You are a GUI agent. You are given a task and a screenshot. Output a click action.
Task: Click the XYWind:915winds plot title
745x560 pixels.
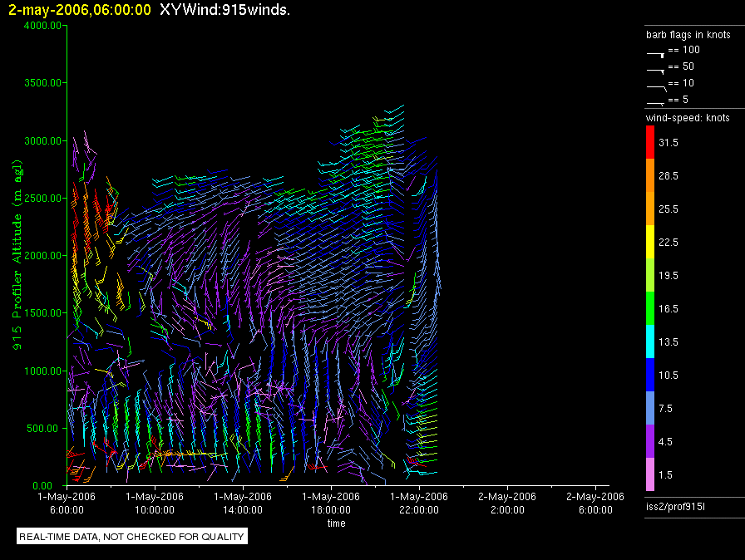pos(224,10)
